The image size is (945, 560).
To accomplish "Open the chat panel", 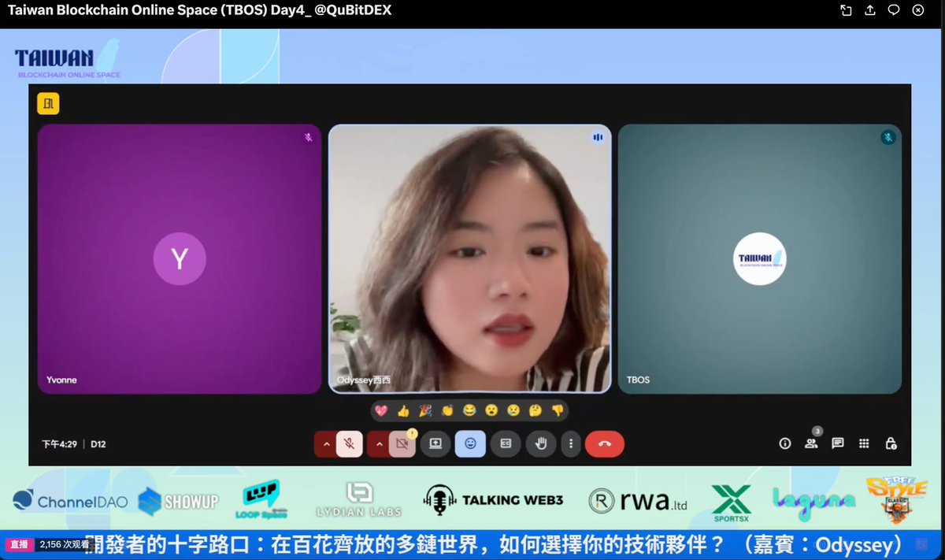I will tap(838, 443).
